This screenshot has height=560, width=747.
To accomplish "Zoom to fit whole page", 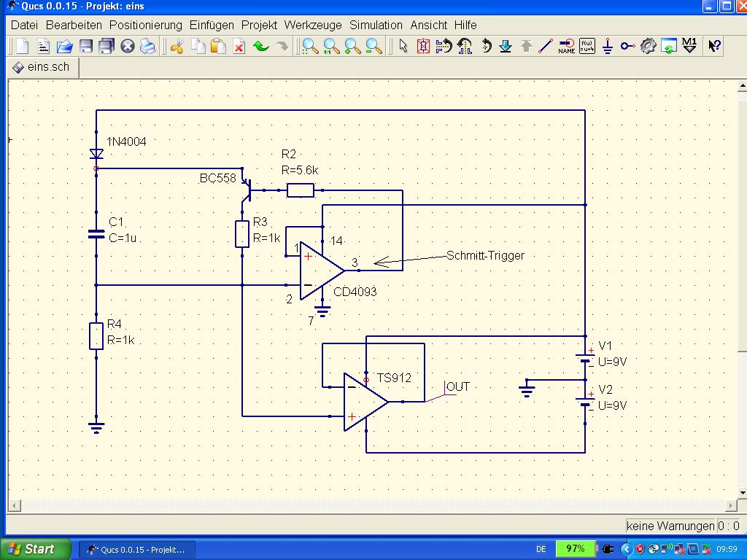I will click(310, 46).
